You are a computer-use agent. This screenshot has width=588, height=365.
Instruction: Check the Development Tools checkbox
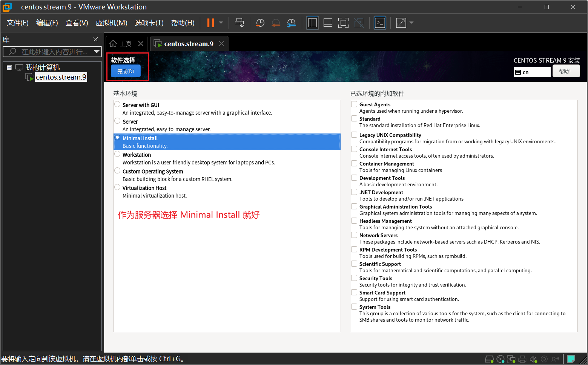tap(354, 178)
